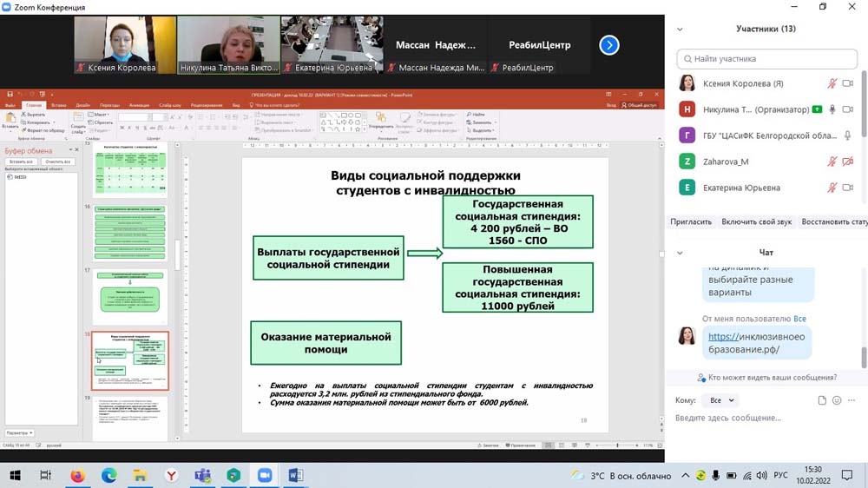Click the microphone icon next to ГБУ ЦАСиФК
Viewport: 868px width, 488px height.
click(848, 135)
